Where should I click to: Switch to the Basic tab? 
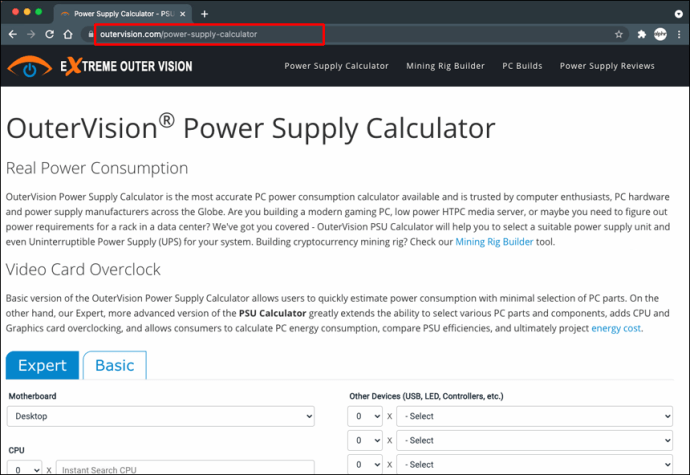click(115, 365)
